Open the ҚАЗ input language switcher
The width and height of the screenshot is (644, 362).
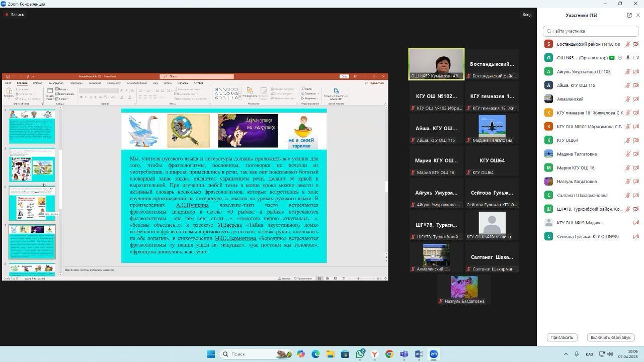tap(589, 354)
